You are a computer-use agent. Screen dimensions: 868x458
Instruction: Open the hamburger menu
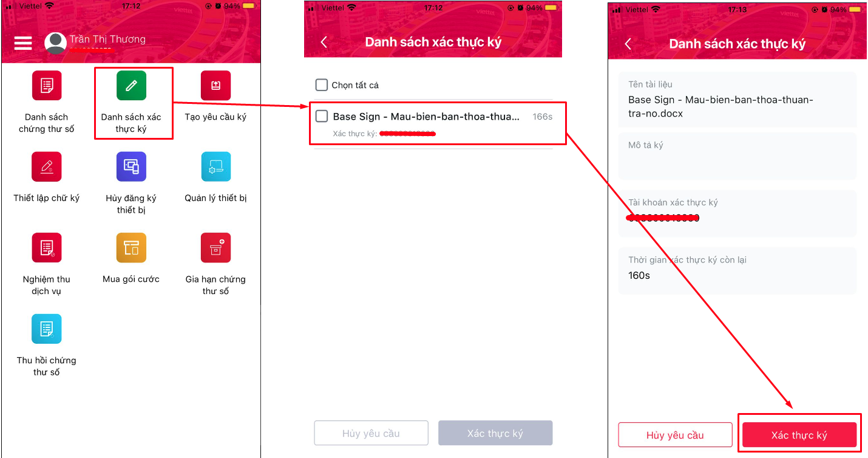coord(23,43)
